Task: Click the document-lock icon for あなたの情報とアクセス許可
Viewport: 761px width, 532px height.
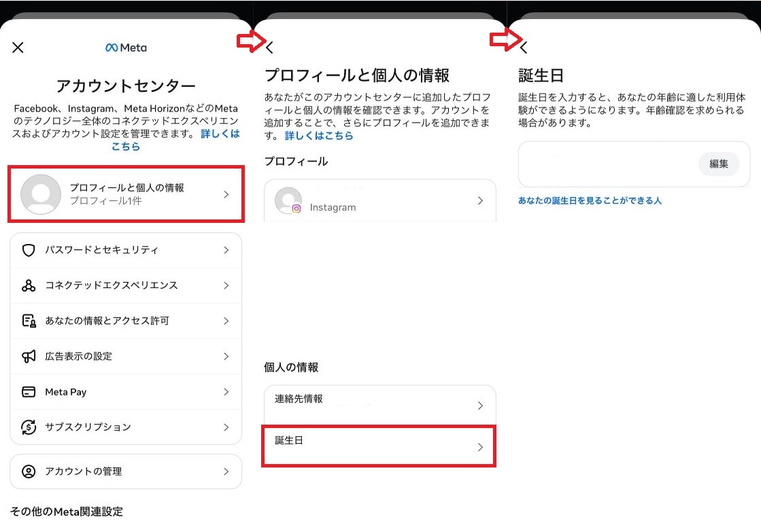Action: click(29, 321)
